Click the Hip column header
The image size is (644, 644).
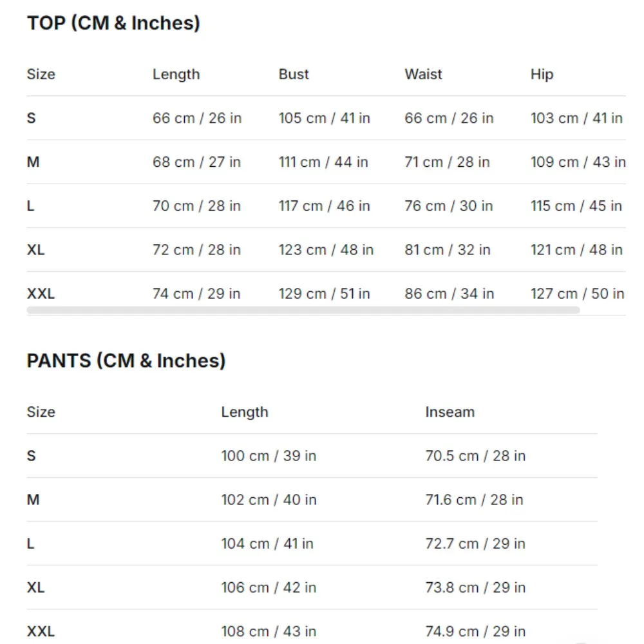click(542, 74)
